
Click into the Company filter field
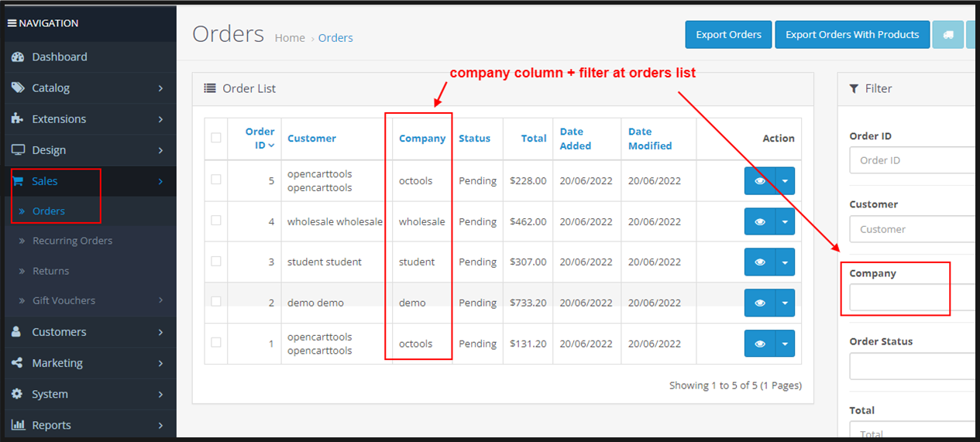pyautogui.click(x=912, y=298)
